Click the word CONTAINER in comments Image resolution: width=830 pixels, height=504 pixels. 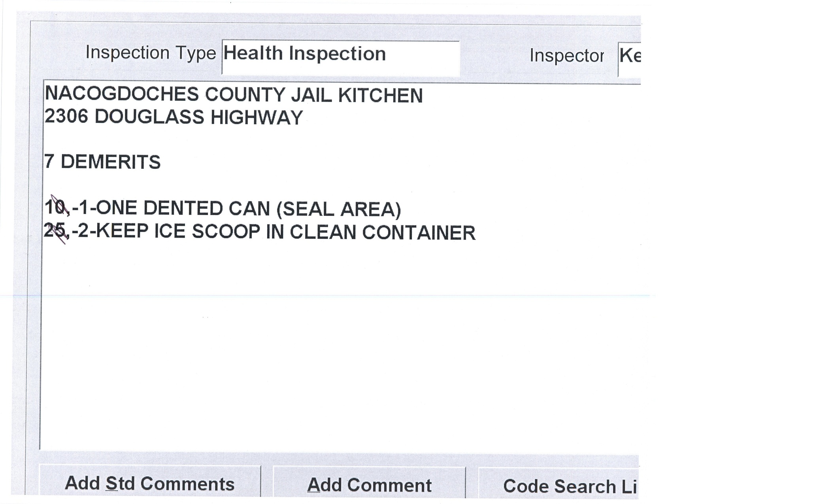[419, 233]
